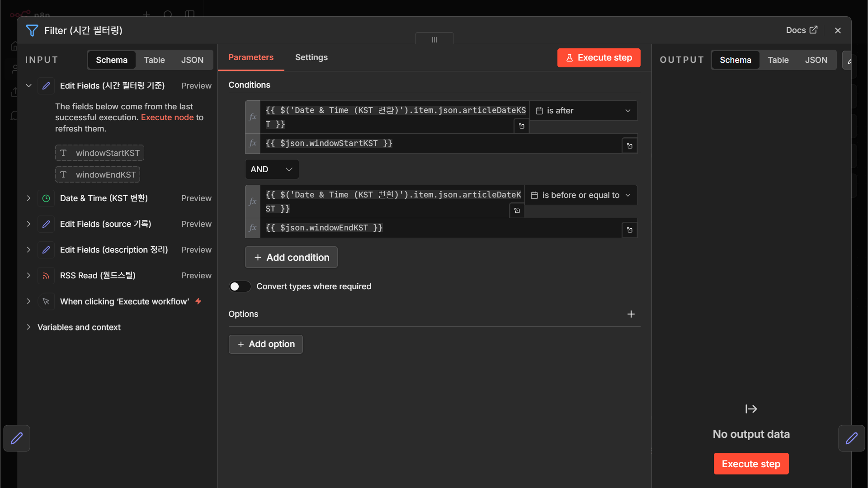Click pencil icon of Edit Fields (source 기록)
The image size is (868, 488).
tap(46, 224)
